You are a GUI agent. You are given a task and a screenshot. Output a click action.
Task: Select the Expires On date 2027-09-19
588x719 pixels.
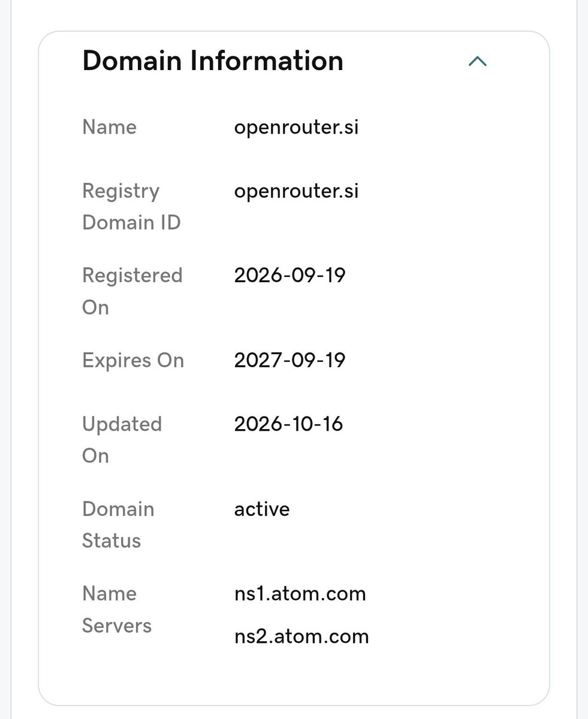[290, 361]
